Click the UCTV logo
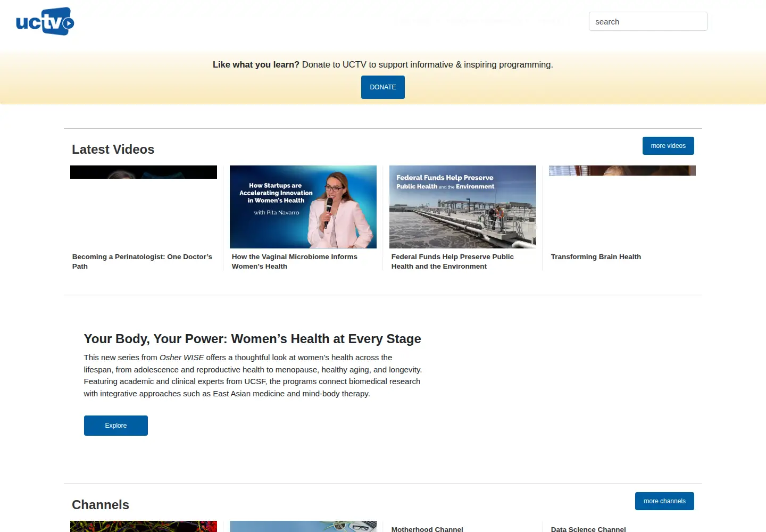The image size is (766, 532). pyautogui.click(x=45, y=21)
